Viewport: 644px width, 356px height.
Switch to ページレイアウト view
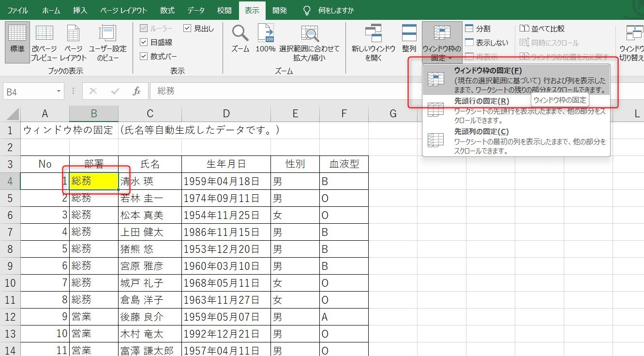[x=73, y=43]
